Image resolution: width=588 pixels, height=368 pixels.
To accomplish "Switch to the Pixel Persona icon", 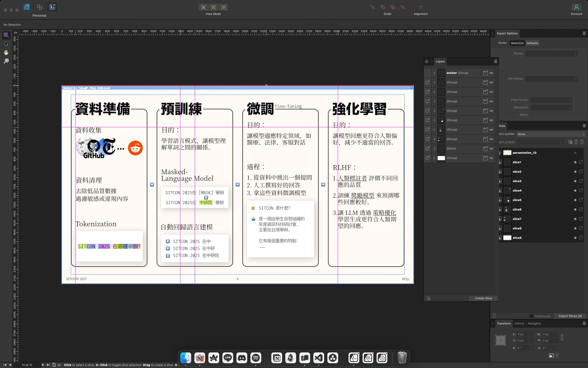I will pyautogui.click(x=39, y=7).
